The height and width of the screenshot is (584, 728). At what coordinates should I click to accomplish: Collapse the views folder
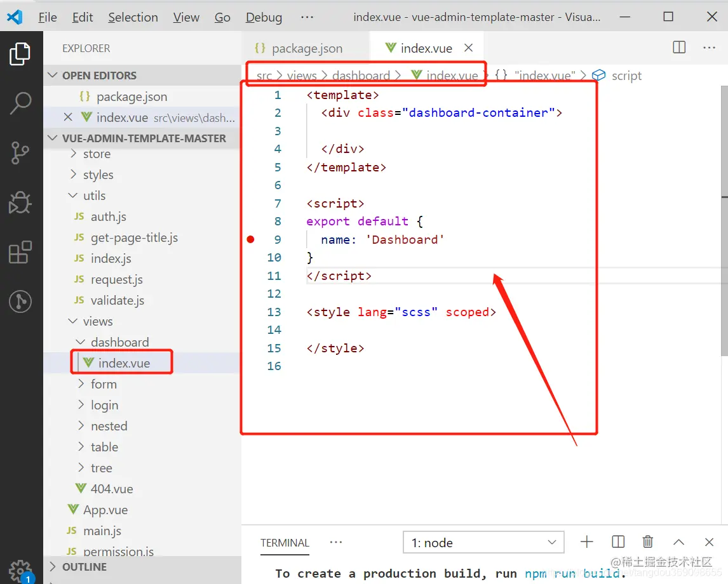click(73, 321)
